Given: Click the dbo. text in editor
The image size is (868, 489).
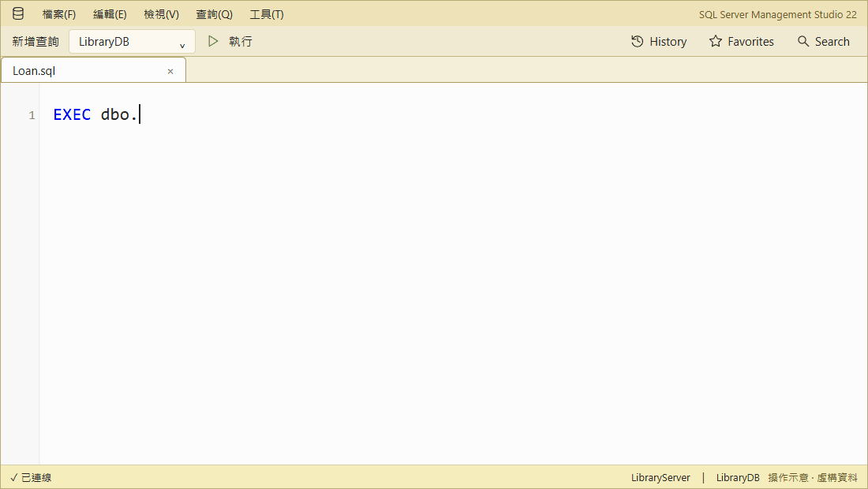Looking at the screenshot, I should 119,114.
